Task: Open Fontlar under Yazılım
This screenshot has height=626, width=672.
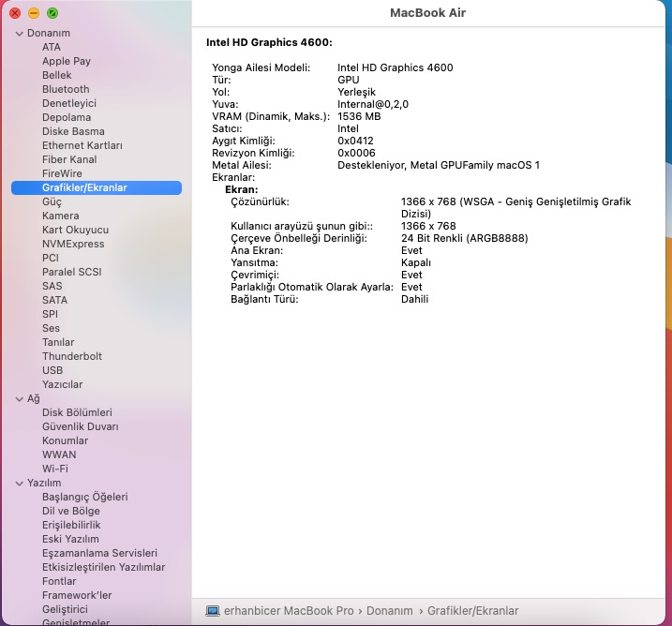Action: pos(59,582)
